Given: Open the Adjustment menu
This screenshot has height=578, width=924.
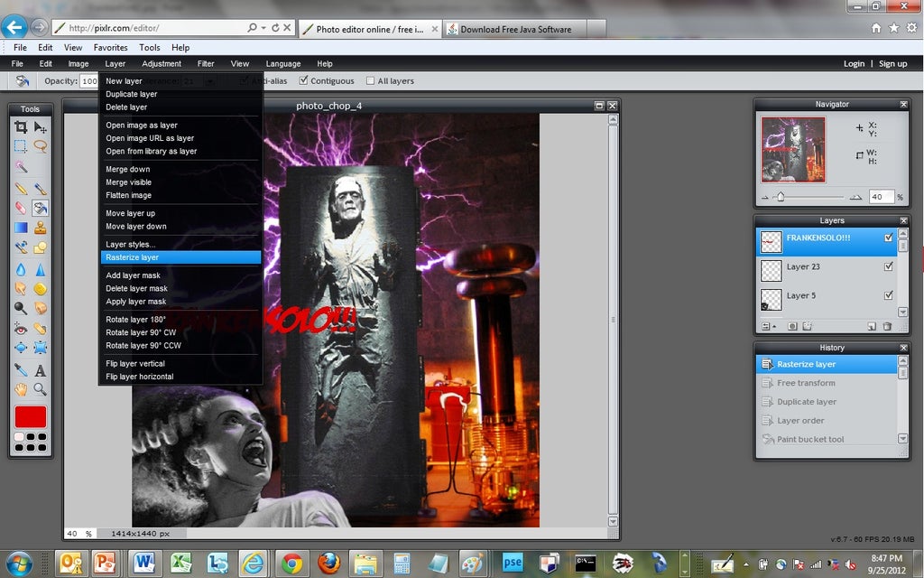Looking at the screenshot, I should point(162,64).
